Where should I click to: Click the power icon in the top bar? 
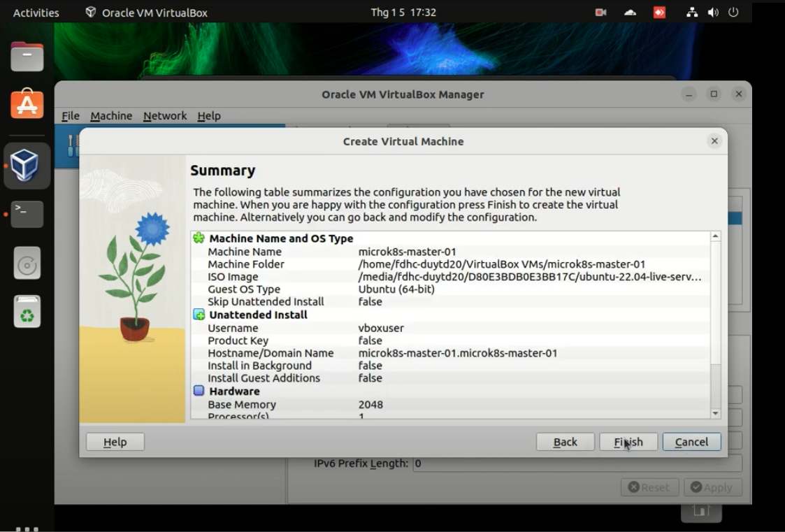click(733, 12)
